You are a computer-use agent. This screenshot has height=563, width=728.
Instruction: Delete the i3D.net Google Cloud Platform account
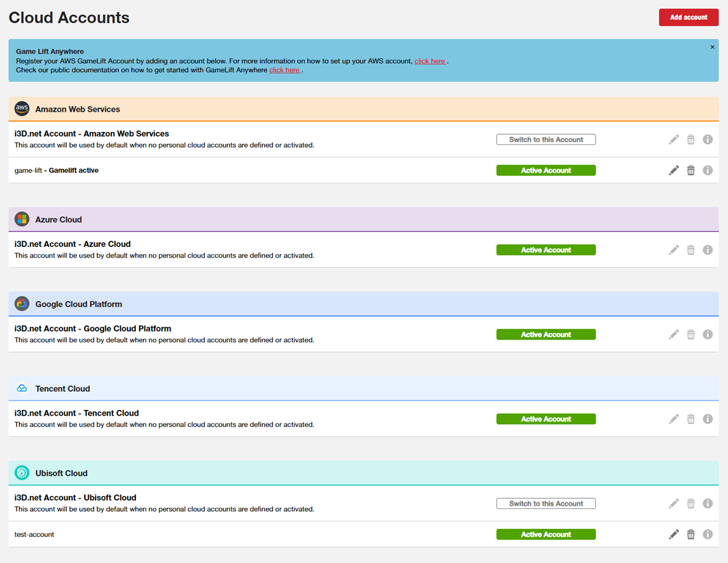coord(690,334)
